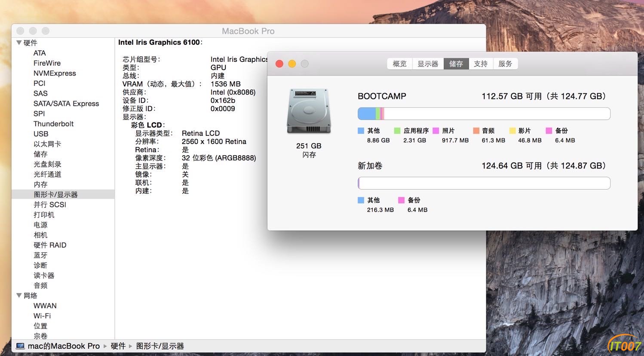Select 内存 in the sidebar
The image size is (644, 356).
40,184
